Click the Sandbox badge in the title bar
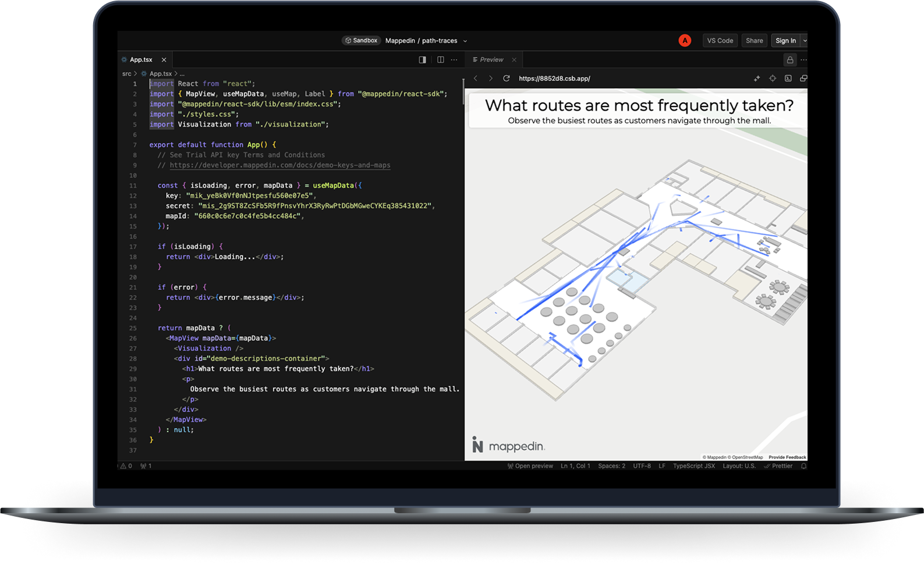Image resolution: width=924 pixels, height=565 pixels. point(362,41)
